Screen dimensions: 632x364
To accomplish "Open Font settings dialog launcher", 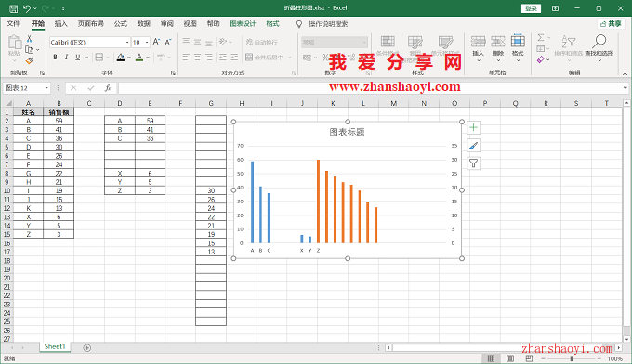I will 173,72.
